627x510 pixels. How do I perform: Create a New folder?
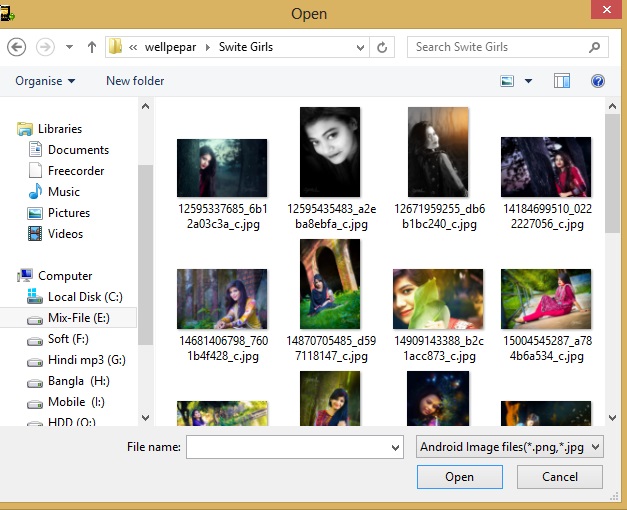point(135,81)
